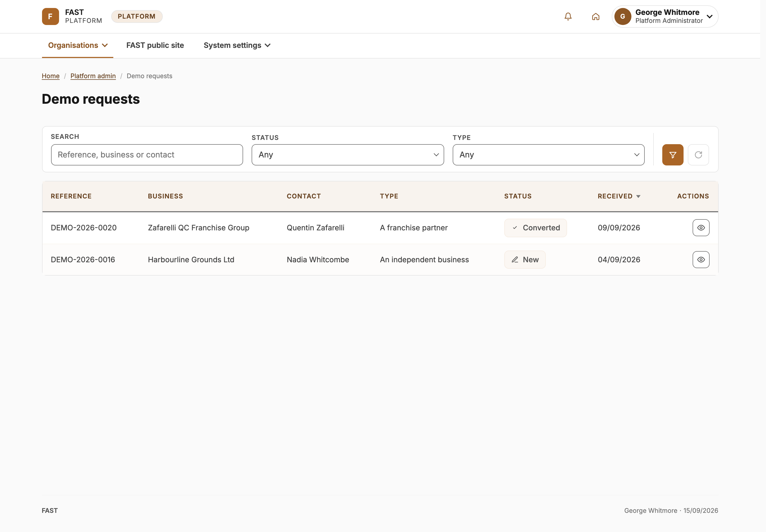Screen dimensions: 766x532
Task: Click the Status column header in table
Action: click(518, 196)
